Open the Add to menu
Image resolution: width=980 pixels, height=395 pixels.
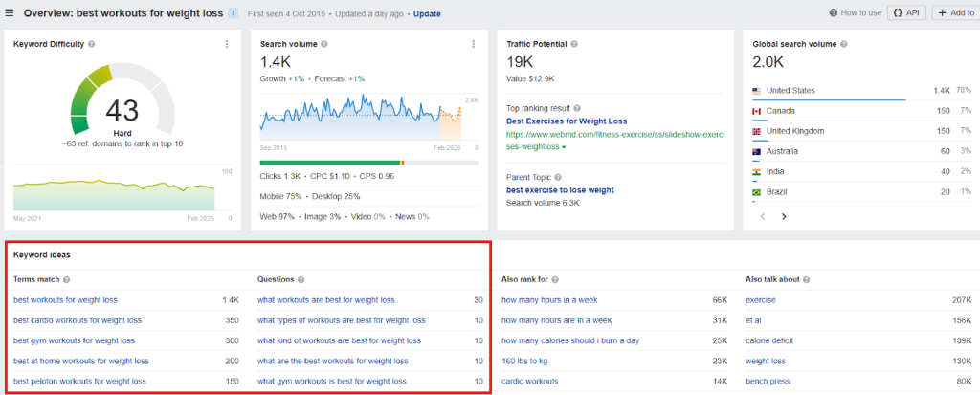tap(954, 13)
